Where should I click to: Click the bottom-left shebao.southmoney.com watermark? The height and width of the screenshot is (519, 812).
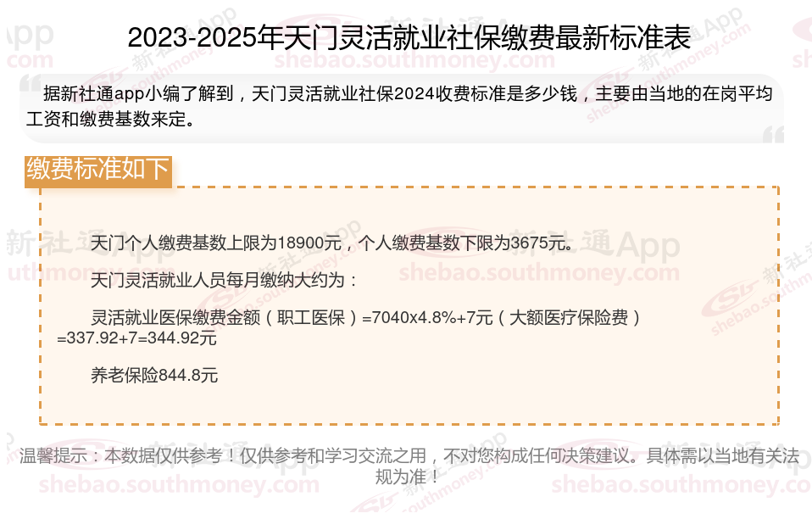[179, 485]
